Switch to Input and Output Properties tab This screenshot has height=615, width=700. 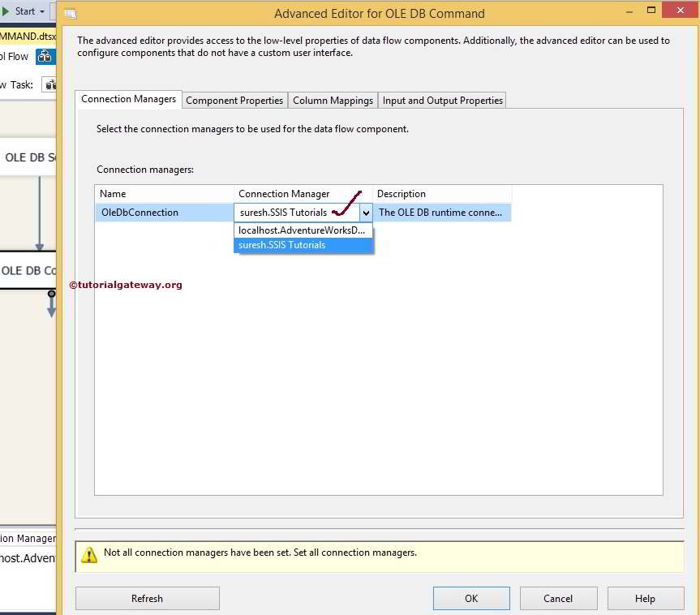tap(441, 100)
